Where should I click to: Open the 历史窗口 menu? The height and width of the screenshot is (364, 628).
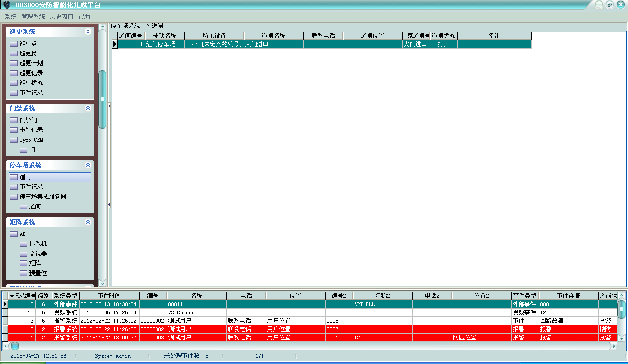tap(61, 17)
